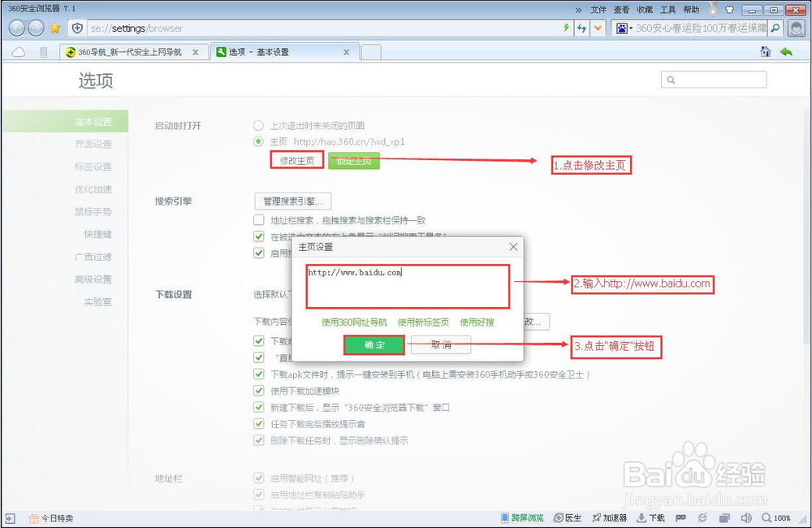Image resolution: width=812 pixels, height=528 pixels.
Task: Open the 100% zoom control in status bar
Action: (776, 517)
